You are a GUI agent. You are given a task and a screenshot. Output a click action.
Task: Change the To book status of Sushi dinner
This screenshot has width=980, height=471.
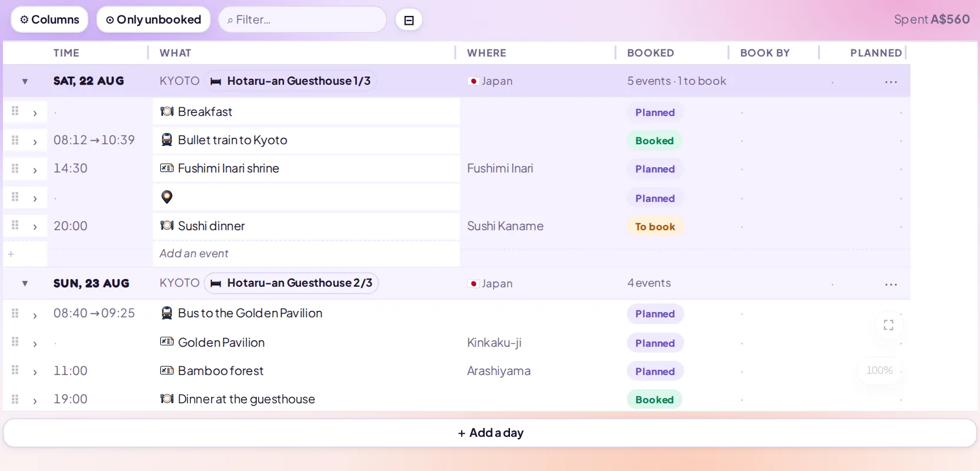point(655,227)
